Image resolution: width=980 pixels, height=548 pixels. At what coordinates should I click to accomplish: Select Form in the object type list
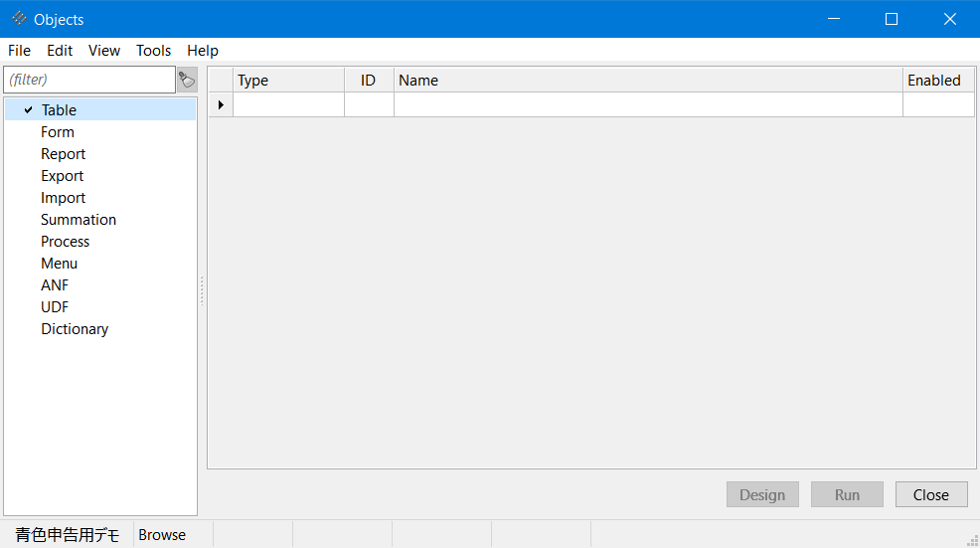point(58,132)
